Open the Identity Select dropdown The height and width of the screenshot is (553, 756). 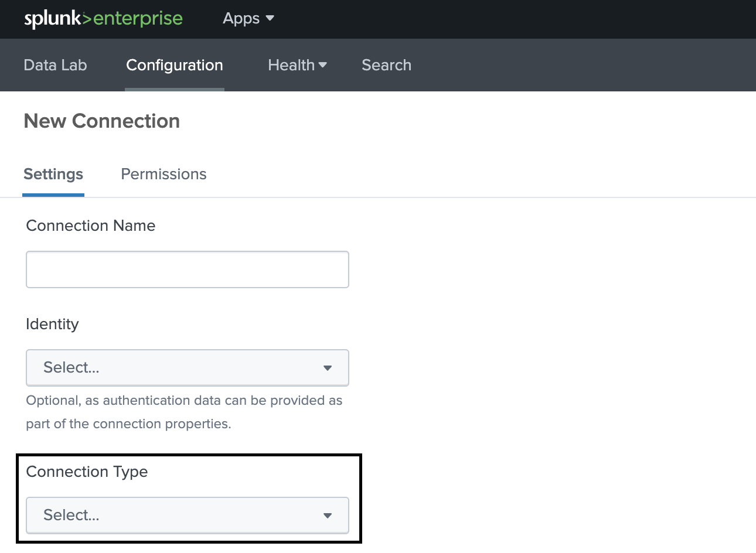coord(188,368)
